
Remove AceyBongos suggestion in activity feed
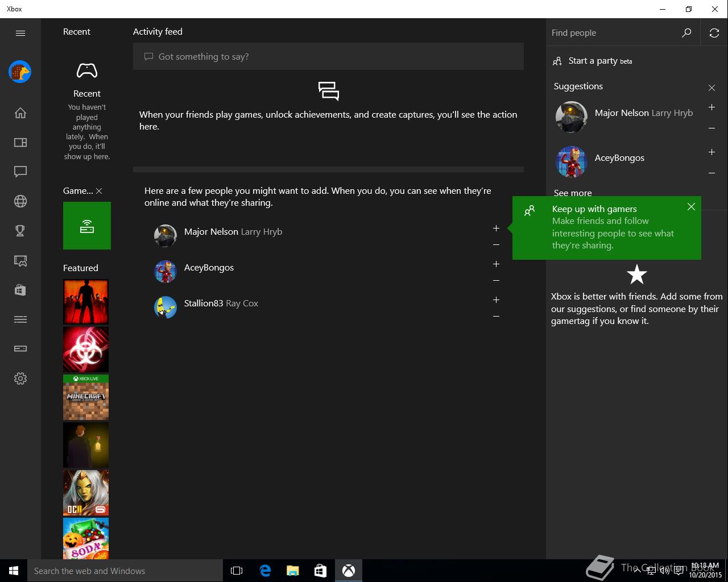click(x=496, y=281)
